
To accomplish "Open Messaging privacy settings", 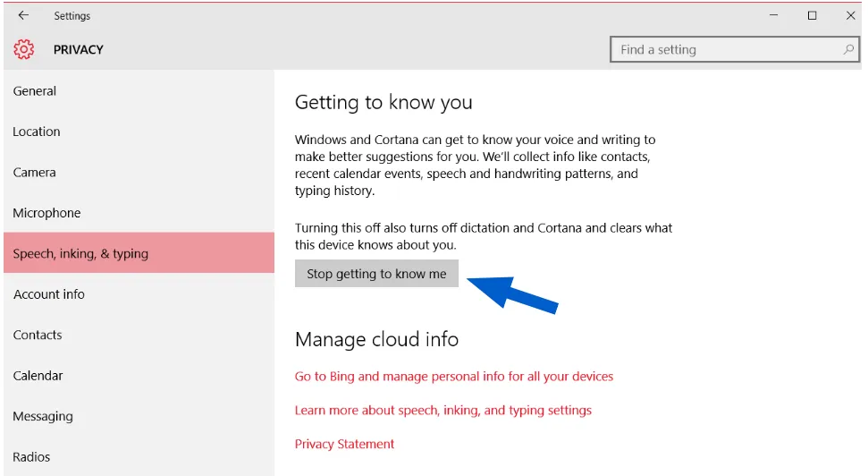I will (x=139, y=416).
